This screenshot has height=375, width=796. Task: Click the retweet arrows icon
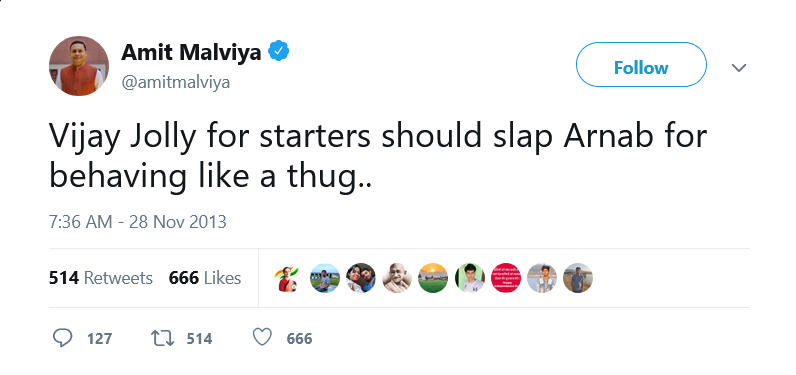point(162,338)
